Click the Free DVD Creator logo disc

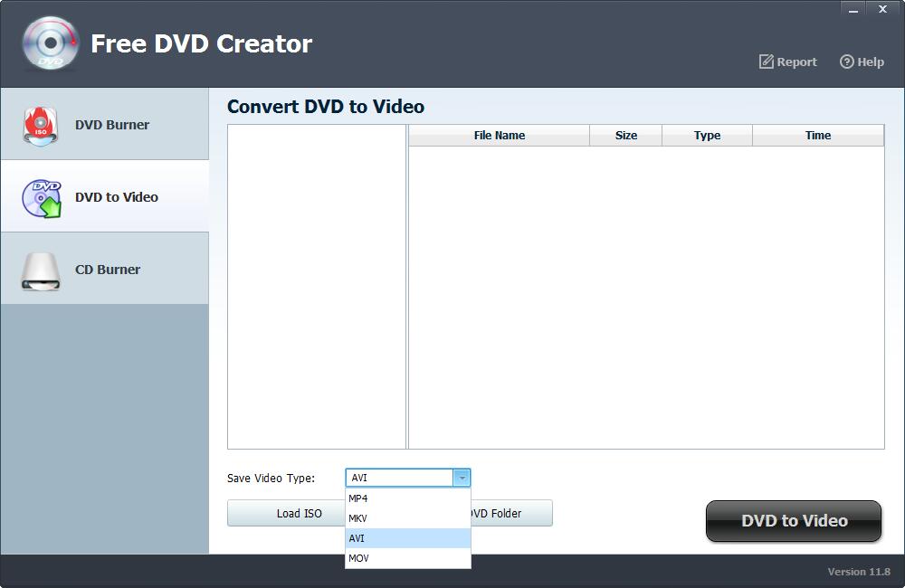[50, 43]
